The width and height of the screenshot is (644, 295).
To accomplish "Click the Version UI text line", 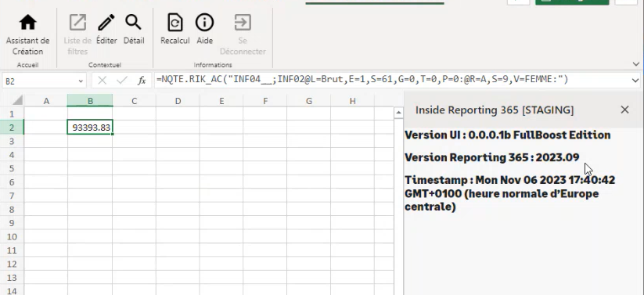I will tap(507, 135).
